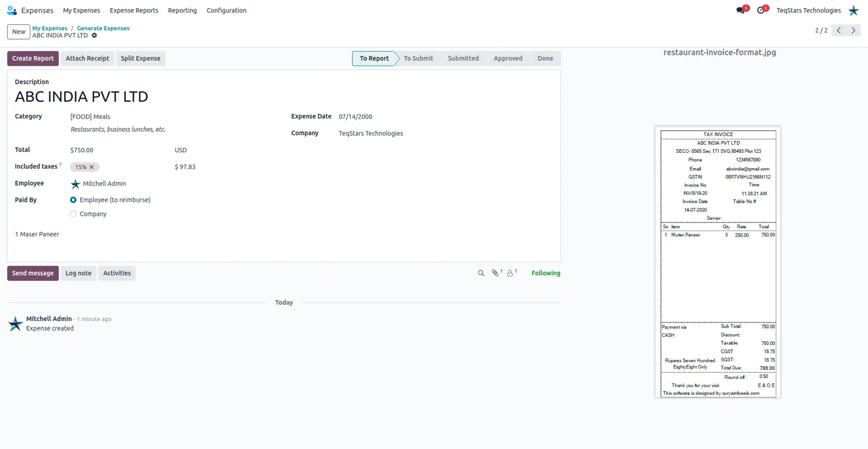Click Create Report button

tap(33, 59)
